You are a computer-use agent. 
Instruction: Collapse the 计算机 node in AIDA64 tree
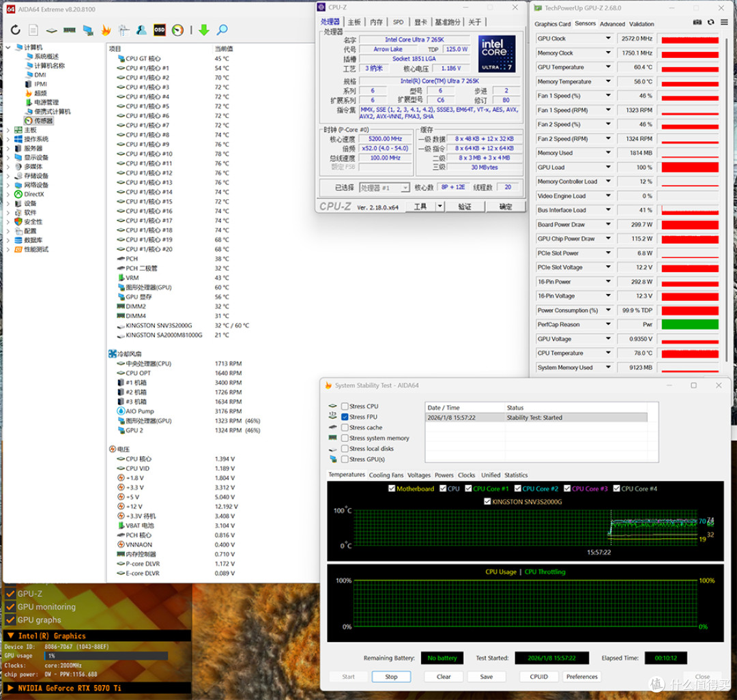click(x=8, y=48)
